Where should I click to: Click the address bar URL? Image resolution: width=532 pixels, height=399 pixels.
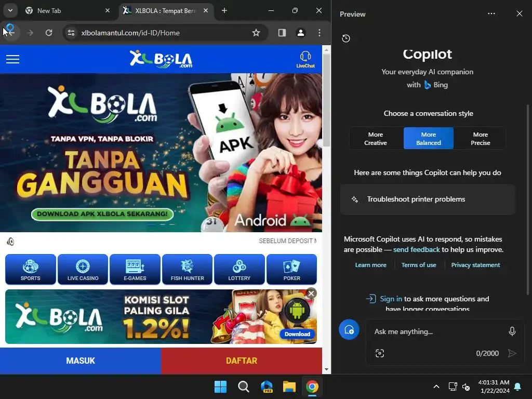[x=130, y=33]
